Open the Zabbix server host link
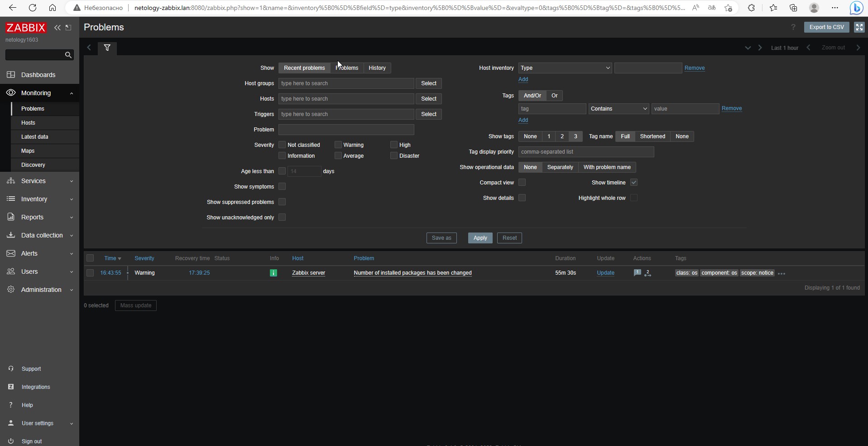This screenshot has height=446, width=868. click(x=309, y=273)
